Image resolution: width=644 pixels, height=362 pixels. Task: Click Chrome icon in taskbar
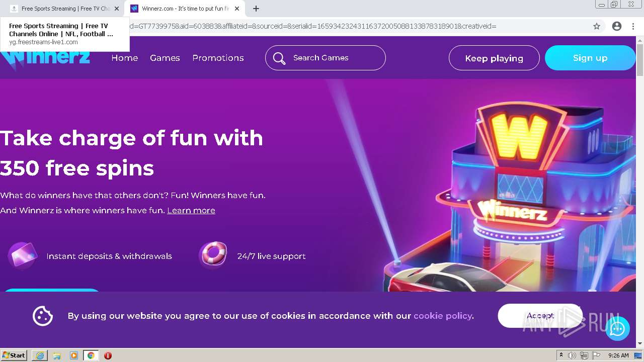[x=91, y=355]
